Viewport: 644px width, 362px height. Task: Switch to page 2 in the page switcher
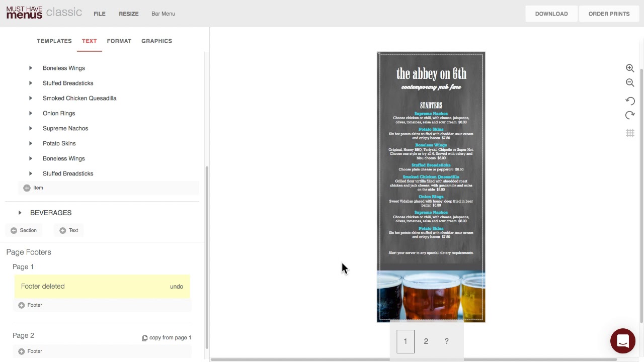click(x=426, y=341)
